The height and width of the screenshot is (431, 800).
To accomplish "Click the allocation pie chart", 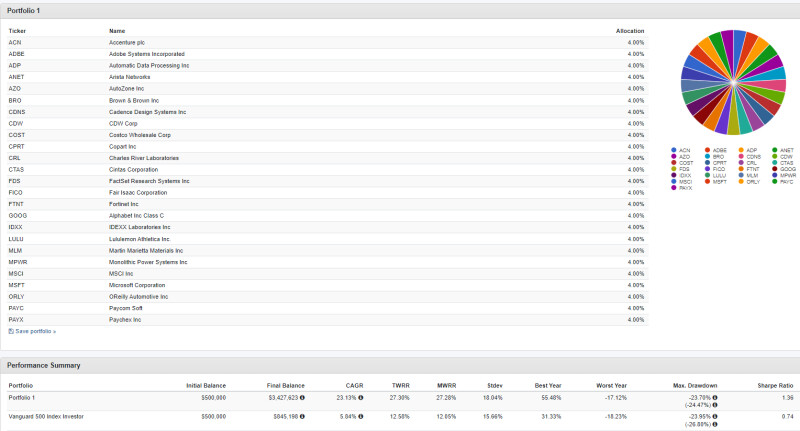I will [733, 82].
